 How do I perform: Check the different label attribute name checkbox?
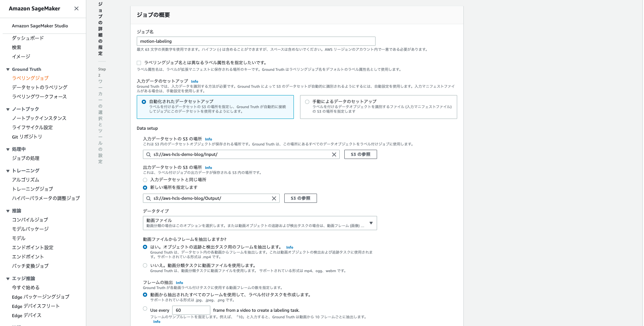pos(139,63)
